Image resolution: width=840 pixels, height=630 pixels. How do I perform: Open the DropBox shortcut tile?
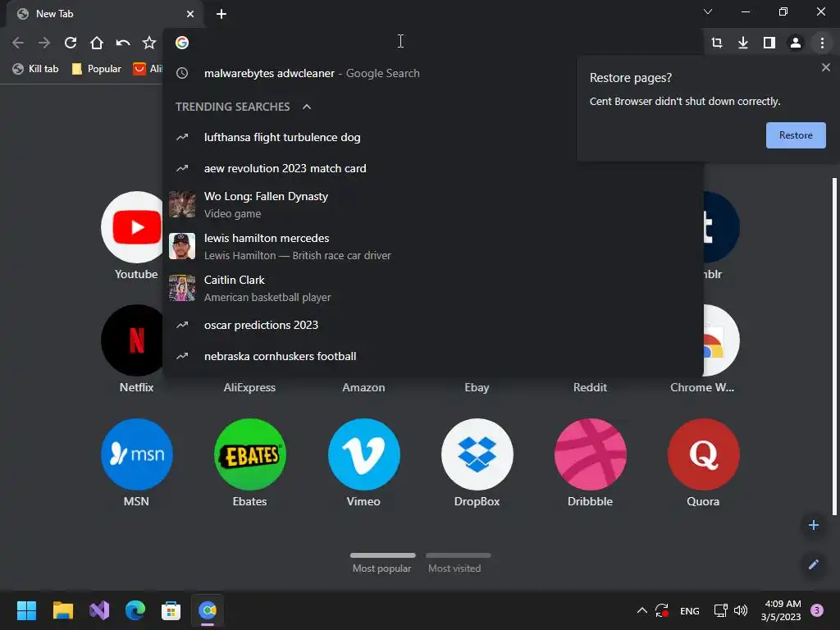click(x=477, y=463)
